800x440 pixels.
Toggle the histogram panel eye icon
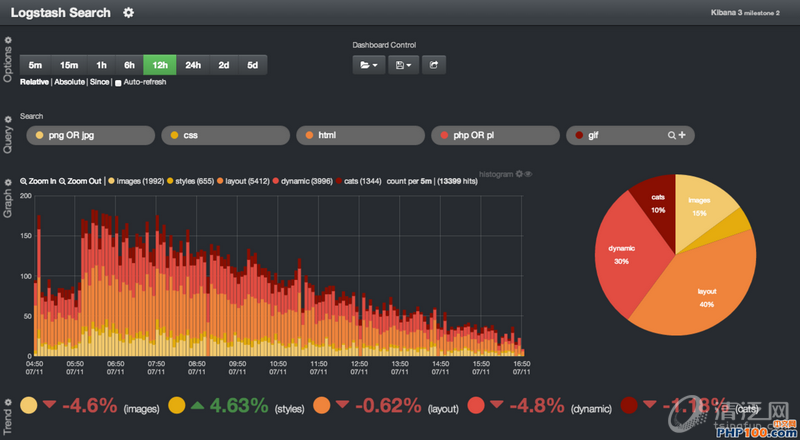528,174
